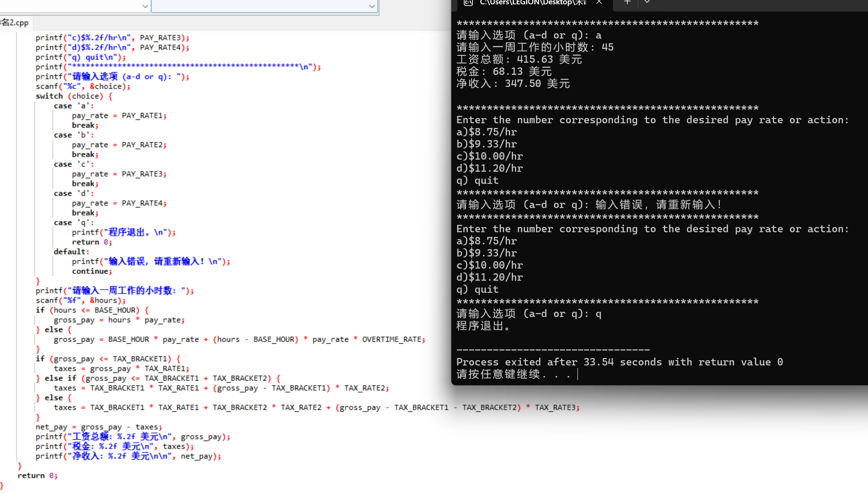
Task: Place cursor on switch (choice) line
Action: (73, 96)
